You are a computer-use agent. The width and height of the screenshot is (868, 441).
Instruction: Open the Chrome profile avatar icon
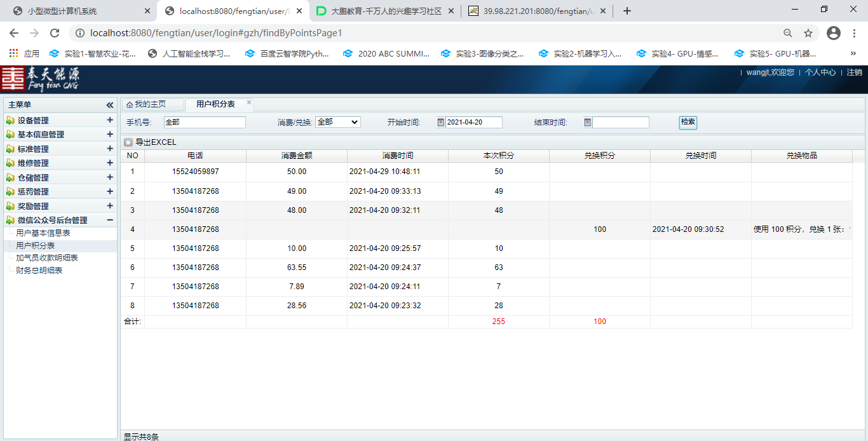pyautogui.click(x=834, y=33)
